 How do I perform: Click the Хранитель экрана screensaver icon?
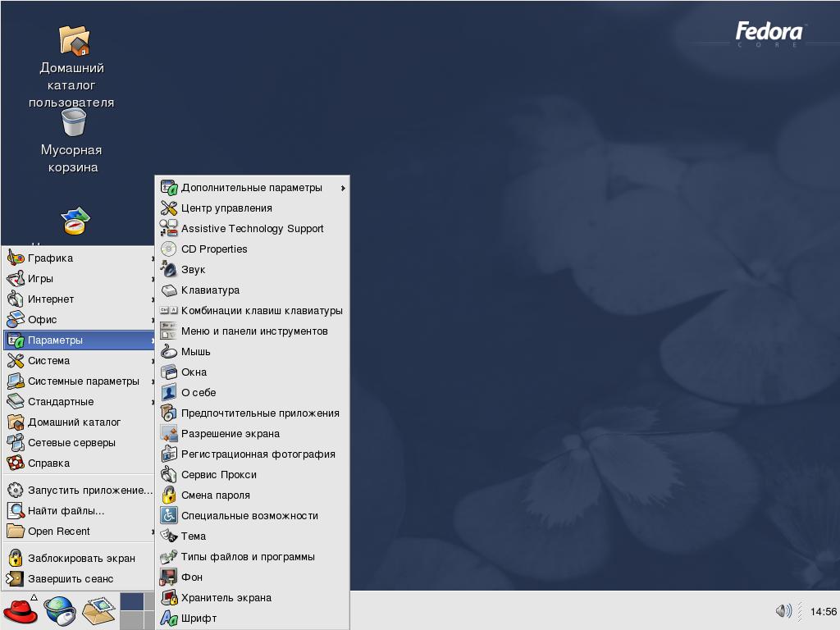click(169, 597)
